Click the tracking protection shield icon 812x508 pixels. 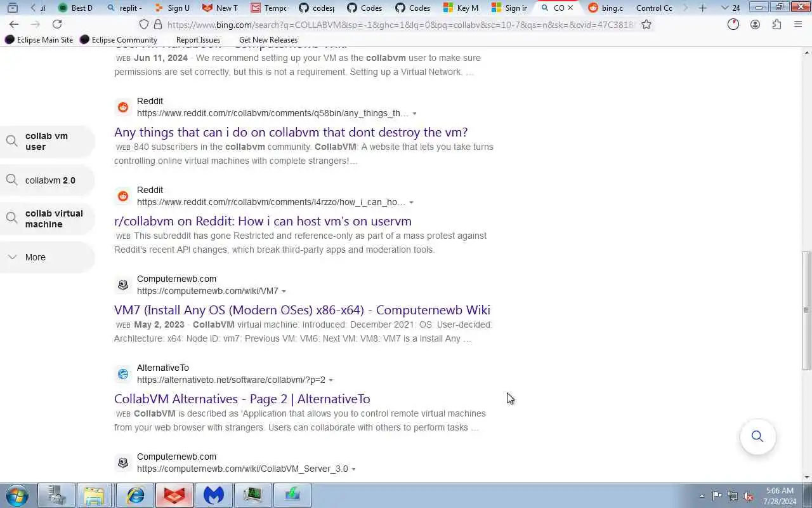(x=144, y=24)
